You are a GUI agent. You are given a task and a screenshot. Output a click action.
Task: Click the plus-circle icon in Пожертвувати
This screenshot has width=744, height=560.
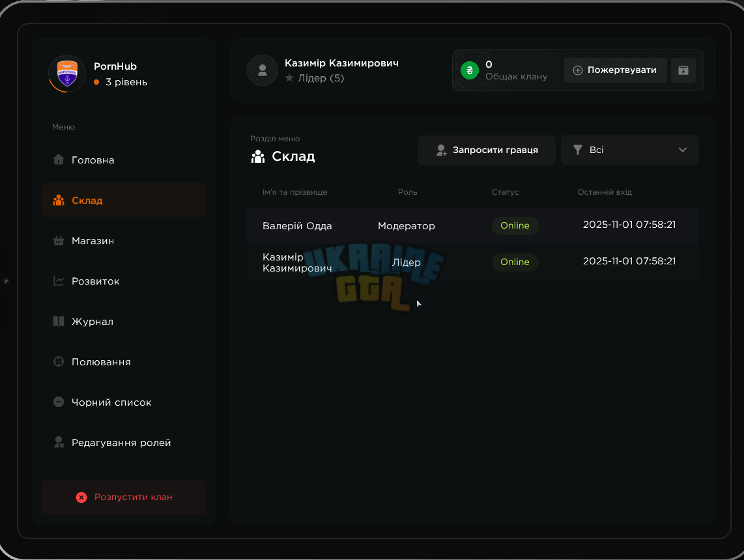click(577, 70)
